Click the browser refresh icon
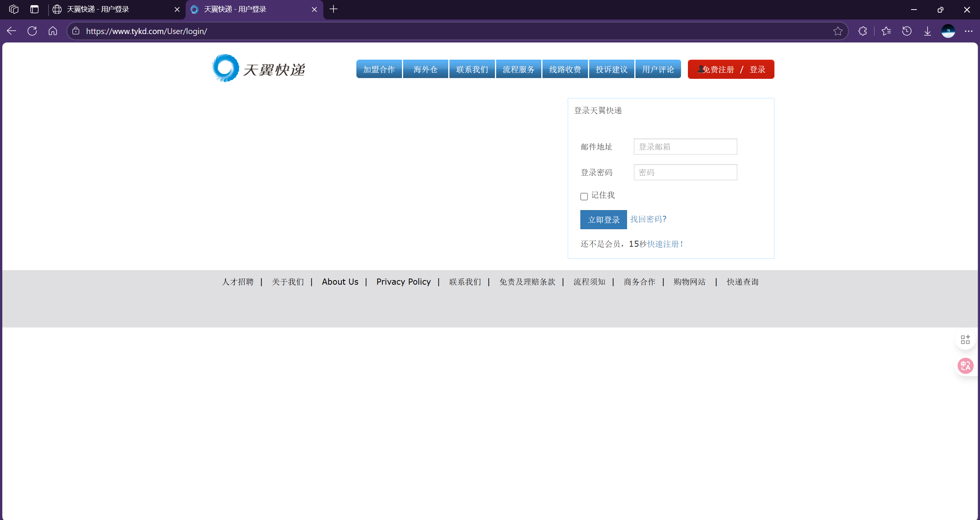Screen dimensions: 980x520 pos(32,31)
